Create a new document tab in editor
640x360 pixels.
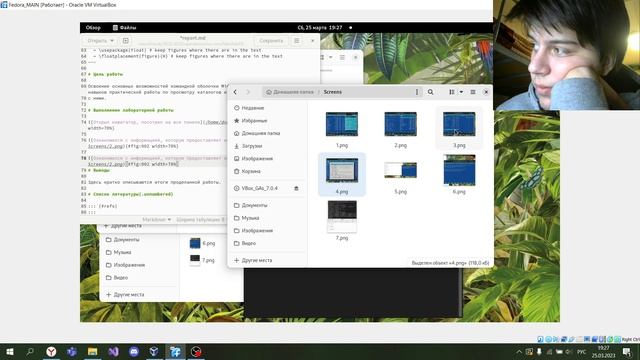click(x=126, y=40)
